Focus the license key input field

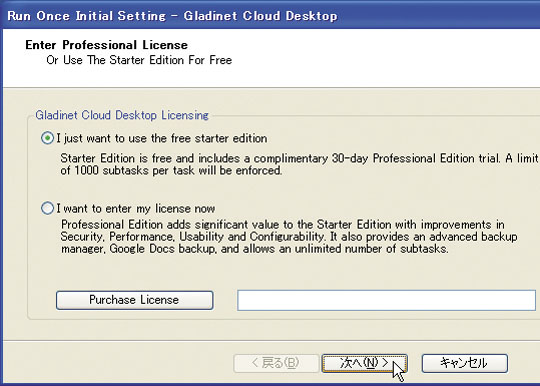click(x=386, y=300)
